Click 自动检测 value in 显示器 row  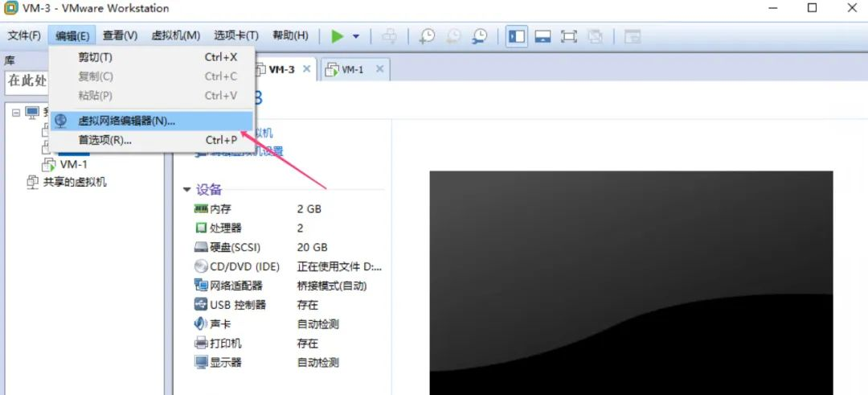click(x=317, y=363)
